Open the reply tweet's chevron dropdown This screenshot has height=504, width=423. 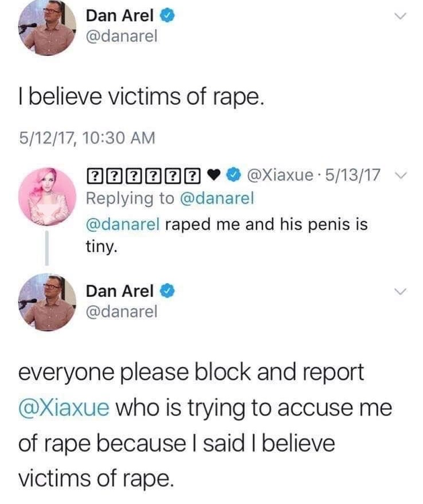[401, 175]
